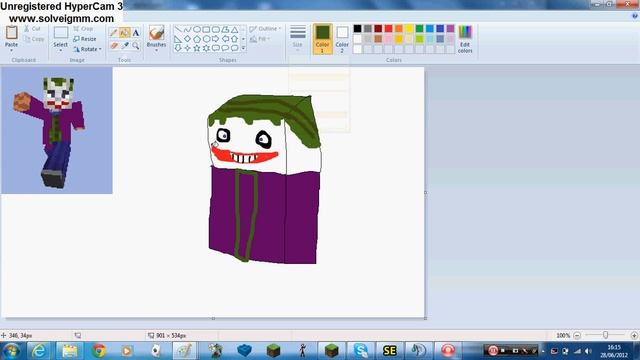Screen dimensions: 640x360
Task: Open the Size line thickness menu
Action: point(298,38)
